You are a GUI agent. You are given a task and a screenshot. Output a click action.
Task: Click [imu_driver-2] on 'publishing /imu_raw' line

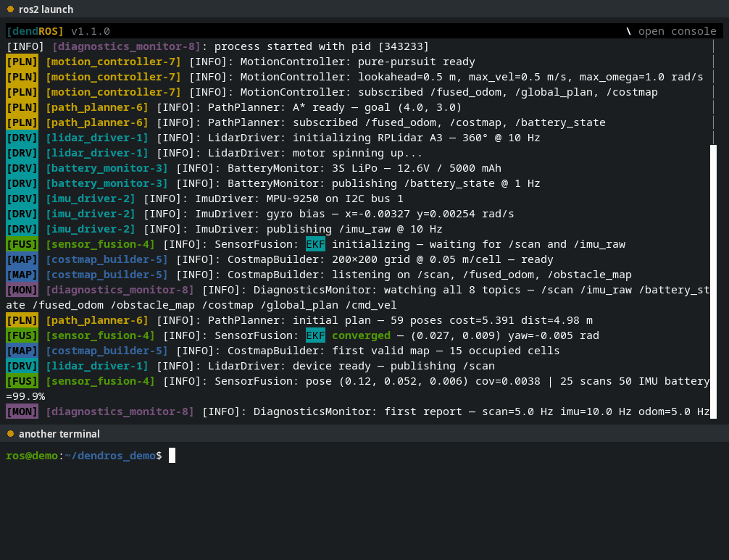click(x=90, y=229)
